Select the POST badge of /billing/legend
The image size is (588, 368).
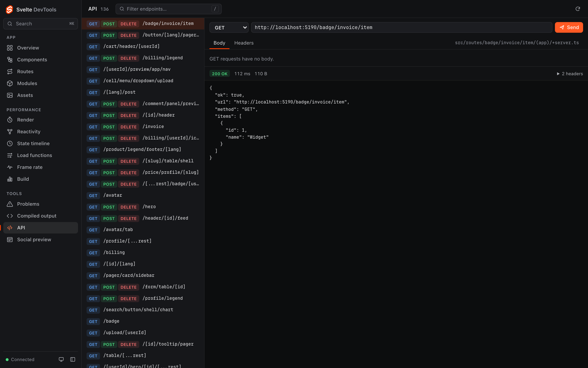[x=109, y=58]
